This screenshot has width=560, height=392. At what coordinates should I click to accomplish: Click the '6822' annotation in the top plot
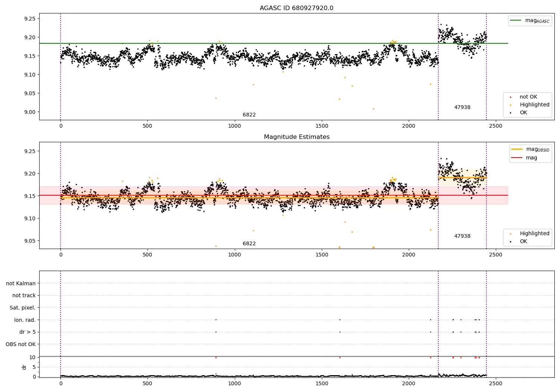tap(249, 115)
